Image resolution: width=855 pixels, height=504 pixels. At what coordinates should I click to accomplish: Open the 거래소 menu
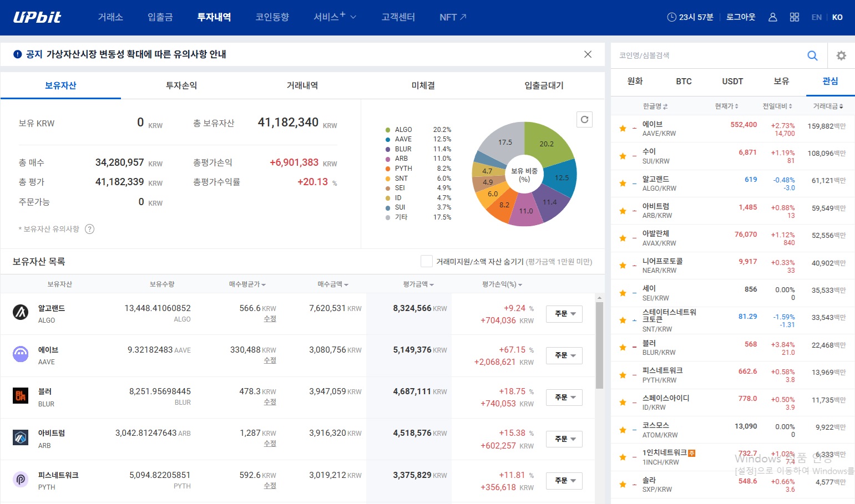click(x=110, y=17)
